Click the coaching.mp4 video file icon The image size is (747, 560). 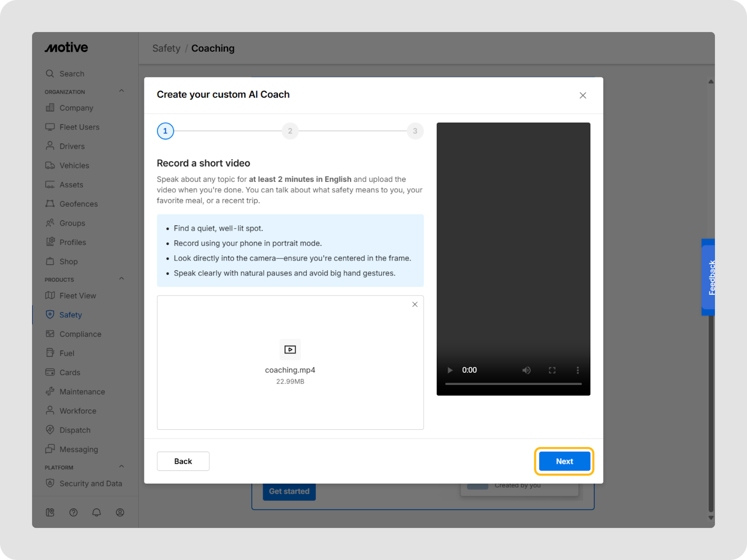click(290, 350)
